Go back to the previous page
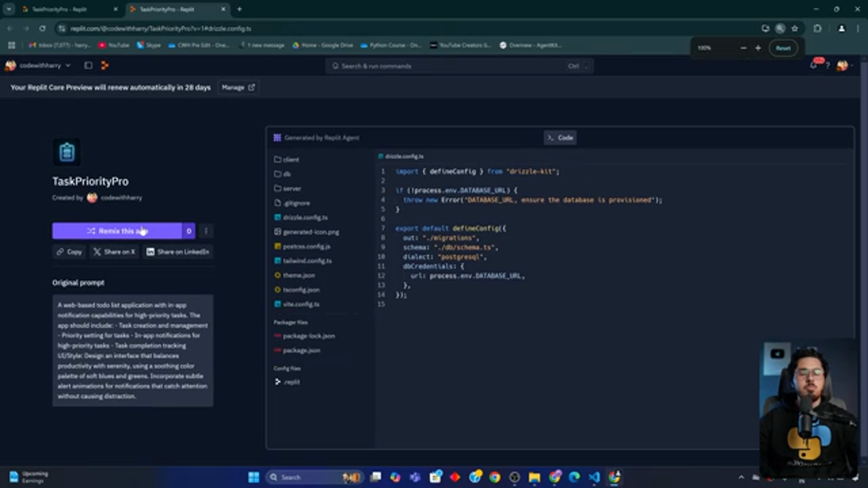Viewport: 868px width, 488px height. [10, 28]
